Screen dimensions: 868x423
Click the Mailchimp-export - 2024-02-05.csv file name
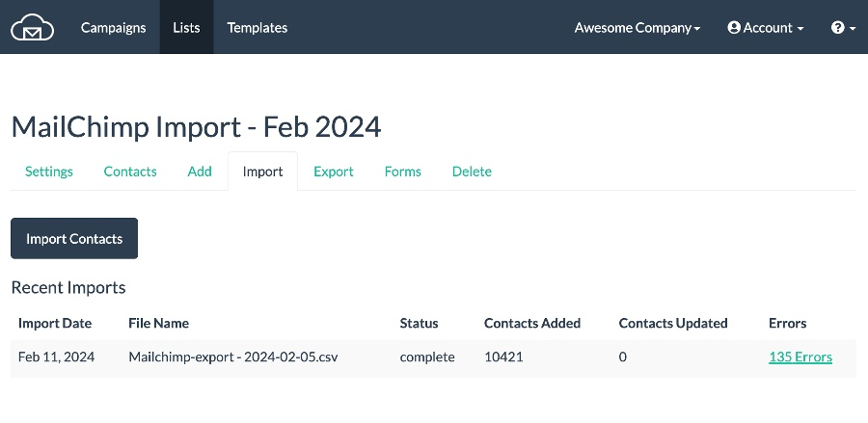[233, 357]
